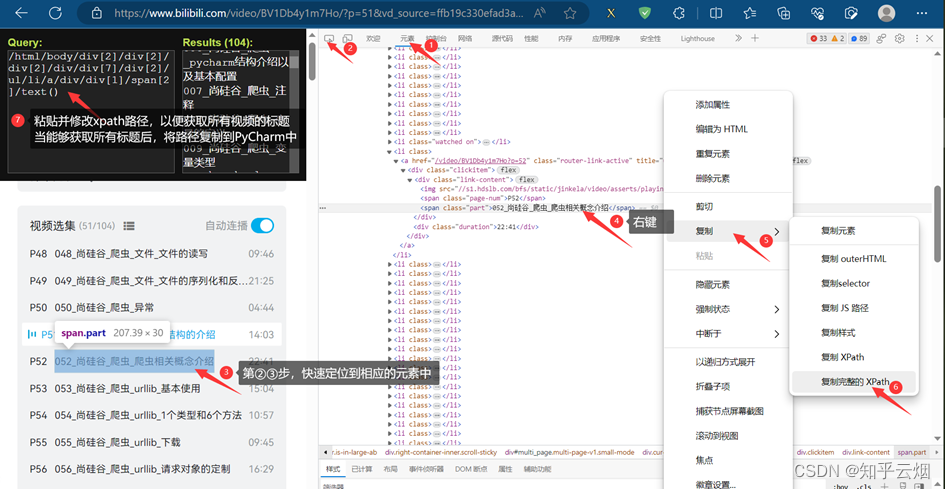Open the collaboration link icon beside gear
945x489 pixels.
point(881,38)
